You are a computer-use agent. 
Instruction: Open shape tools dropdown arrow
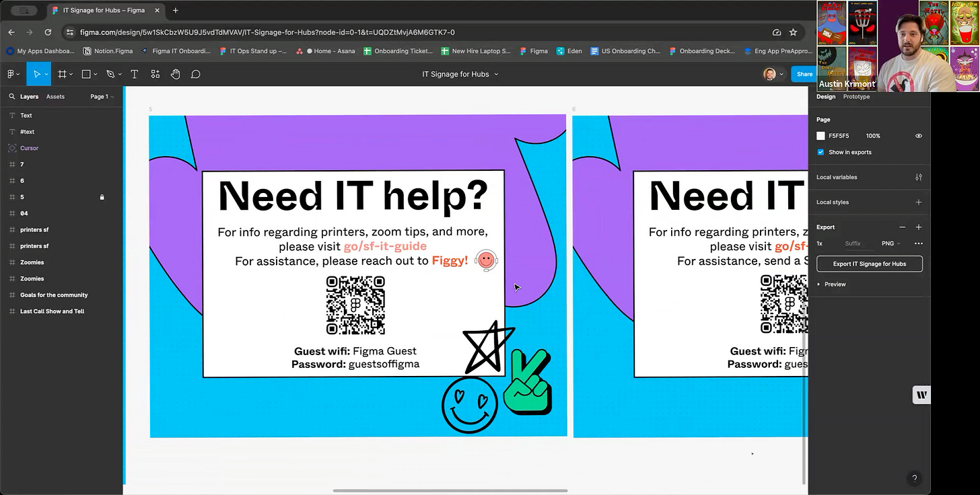coord(95,75)
